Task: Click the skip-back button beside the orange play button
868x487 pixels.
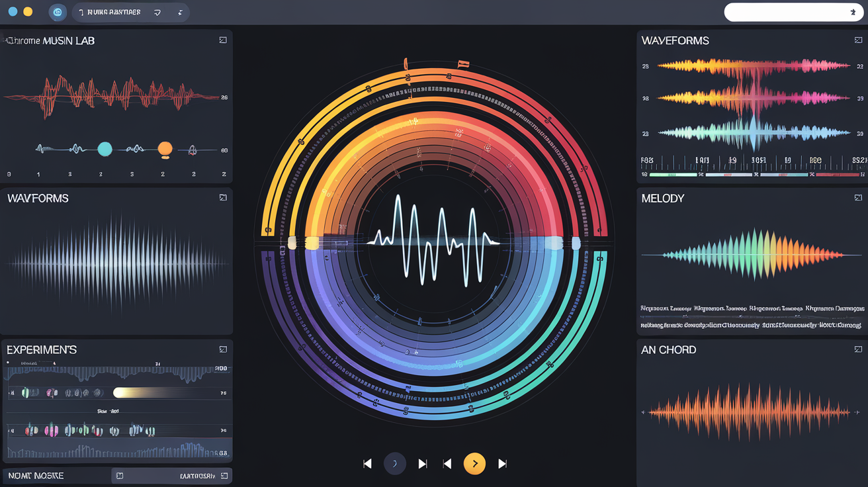Action: pyautogui.click(x=447, y=464)
